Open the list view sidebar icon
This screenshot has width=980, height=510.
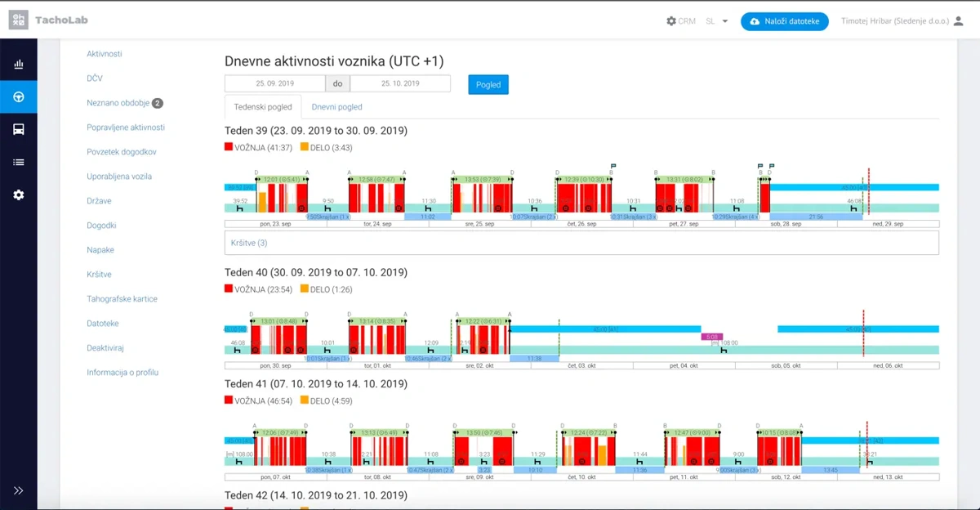(18, 162)
